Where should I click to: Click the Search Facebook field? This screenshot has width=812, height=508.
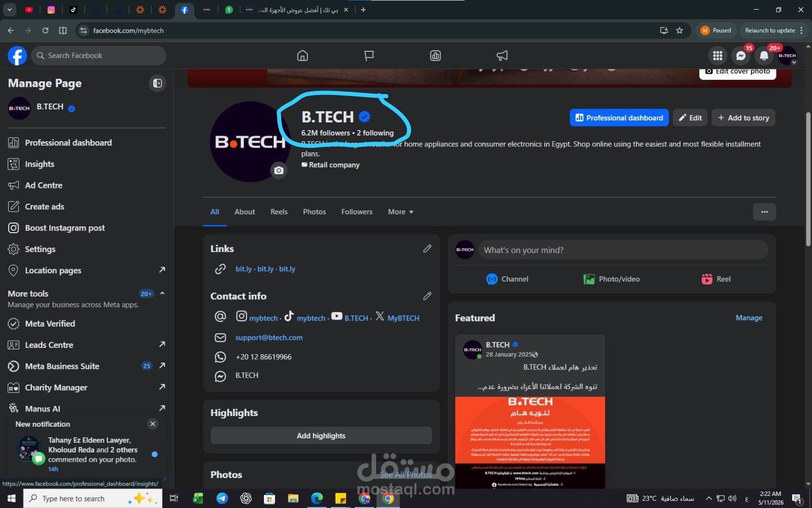click(x=98, y=55)
